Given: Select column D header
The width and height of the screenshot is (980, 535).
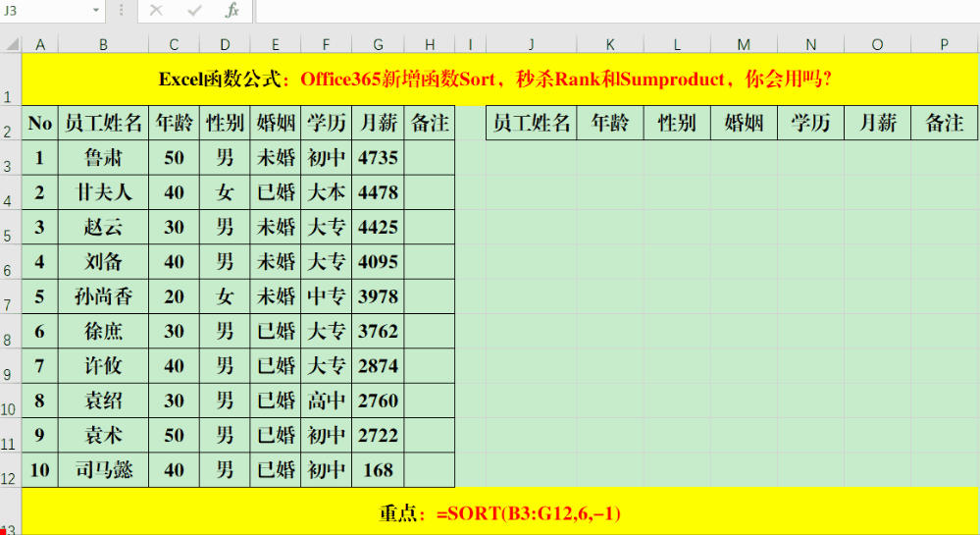Looking at the screenshot, I should coord(225,44).
